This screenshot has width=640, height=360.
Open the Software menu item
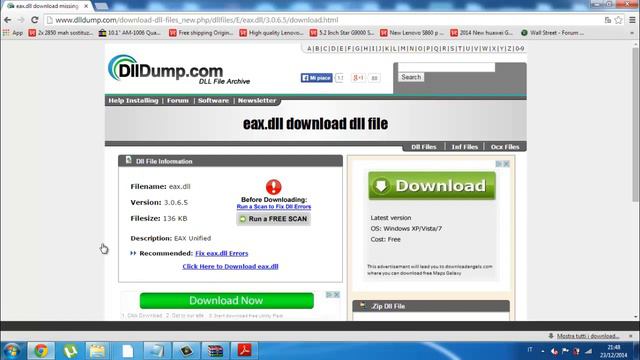point(213,100)
